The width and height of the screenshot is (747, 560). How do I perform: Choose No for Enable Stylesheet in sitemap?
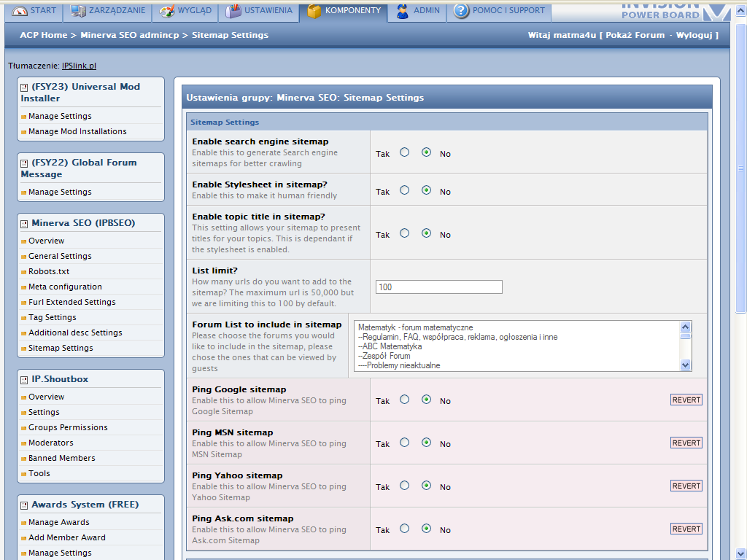426,190
